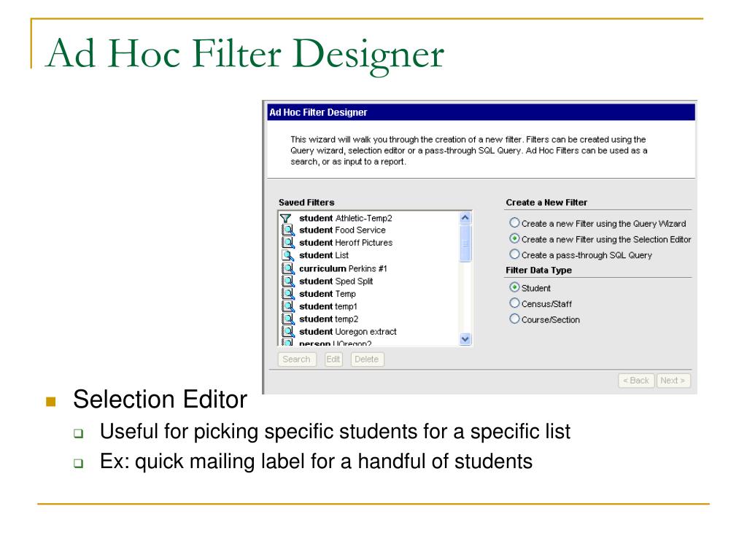Click the saved filters scrollbar thumb
747x560 pixels.
465,244
